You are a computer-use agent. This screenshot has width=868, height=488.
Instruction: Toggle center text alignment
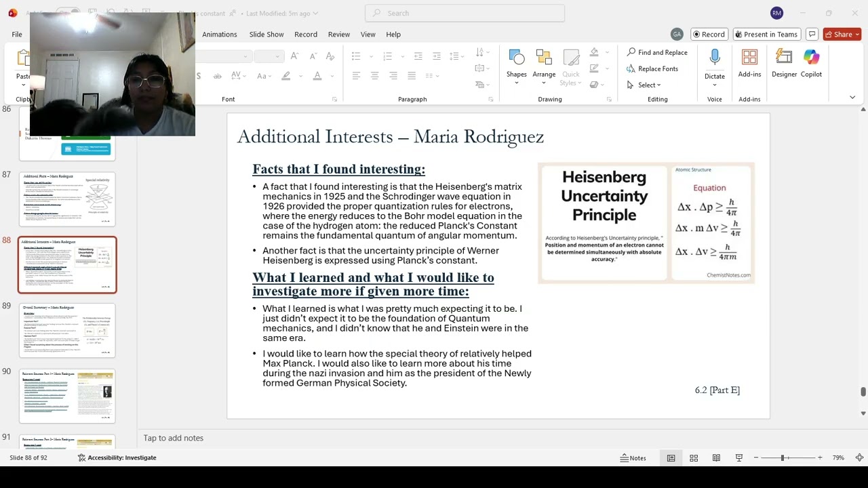click(x=374, y=76)
